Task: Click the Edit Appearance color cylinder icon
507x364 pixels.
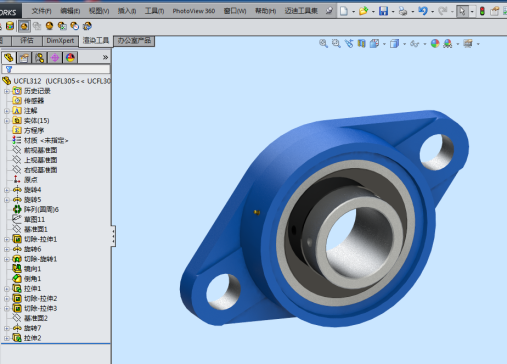Action: [x=10, y=26]
